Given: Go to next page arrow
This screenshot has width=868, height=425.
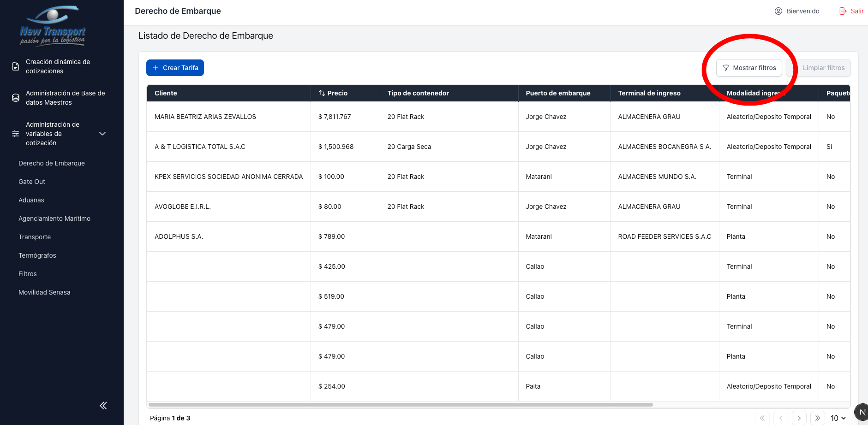Looking at the screenshot, I should click(x=799, y=418).
